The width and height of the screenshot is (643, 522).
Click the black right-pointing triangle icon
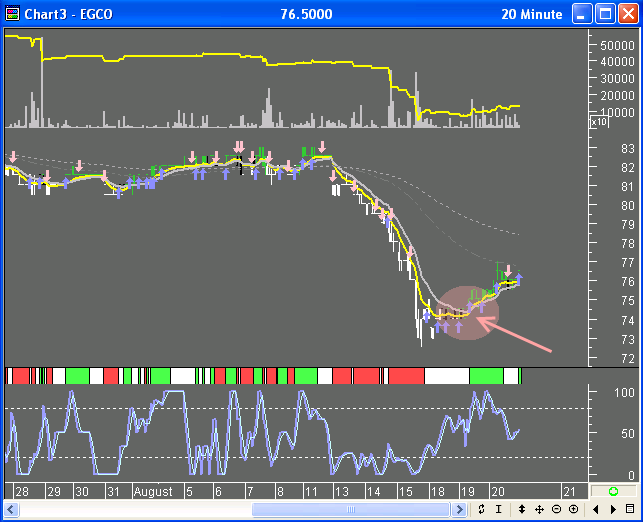pos(613,509)
